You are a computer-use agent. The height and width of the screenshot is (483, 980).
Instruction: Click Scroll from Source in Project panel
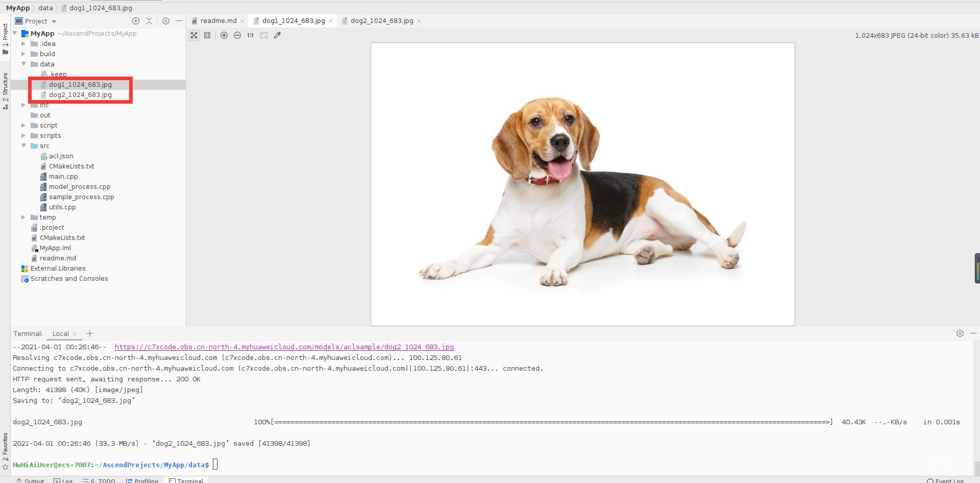(135, 21)
